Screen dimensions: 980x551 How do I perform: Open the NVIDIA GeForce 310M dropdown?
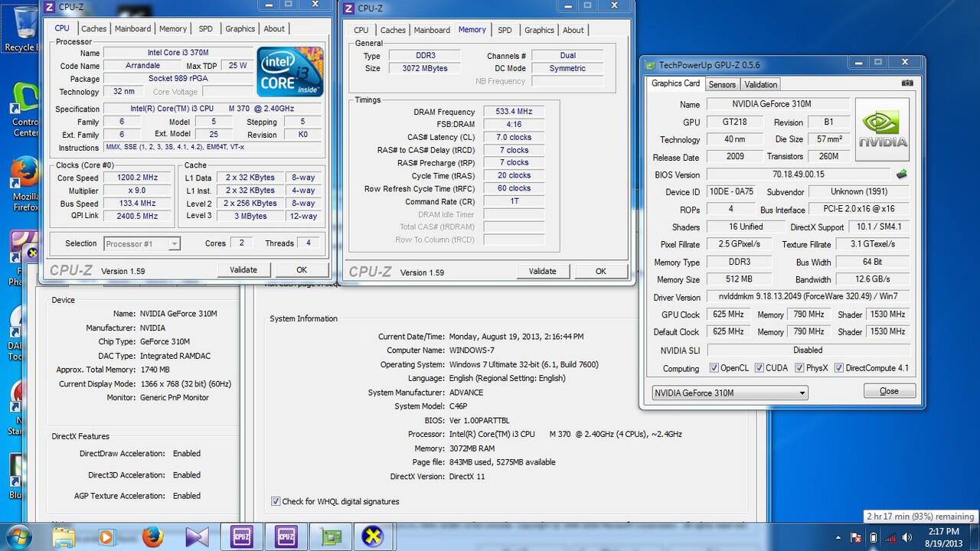click(730, 393)
